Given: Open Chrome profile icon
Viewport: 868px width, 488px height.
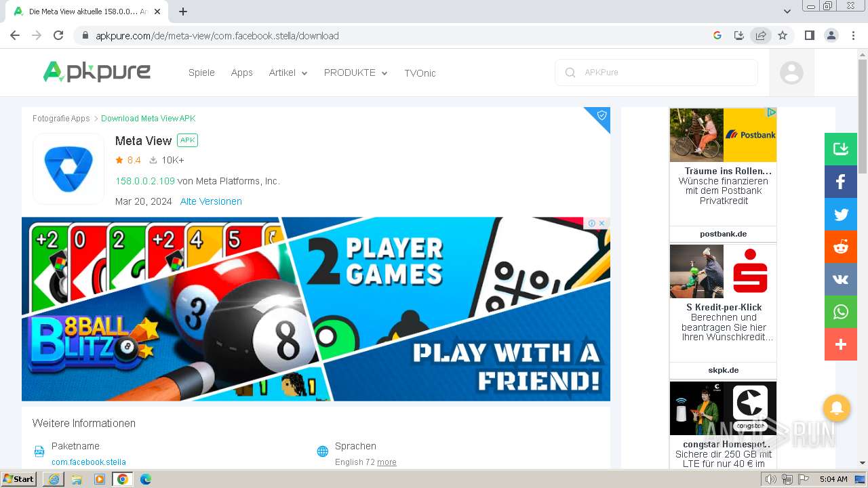Looking at the screenshot, I should click(x=831, y=35).
